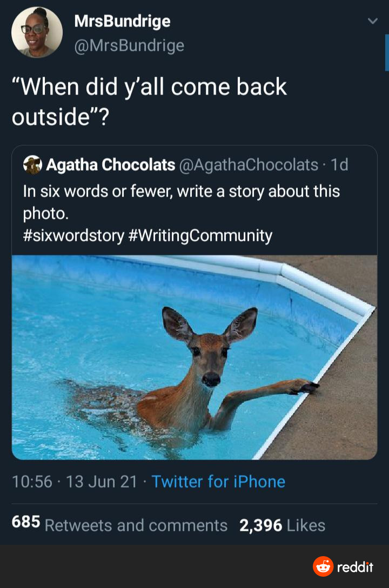
Task: Click the 13 Jun 21 date
Action: 102,481
